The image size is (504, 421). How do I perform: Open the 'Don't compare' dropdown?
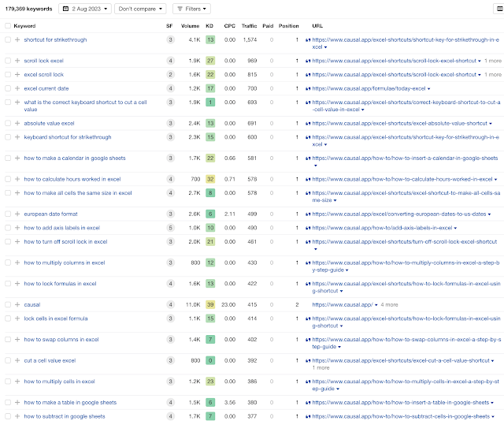pyautogui.click(x=140, y=9)
